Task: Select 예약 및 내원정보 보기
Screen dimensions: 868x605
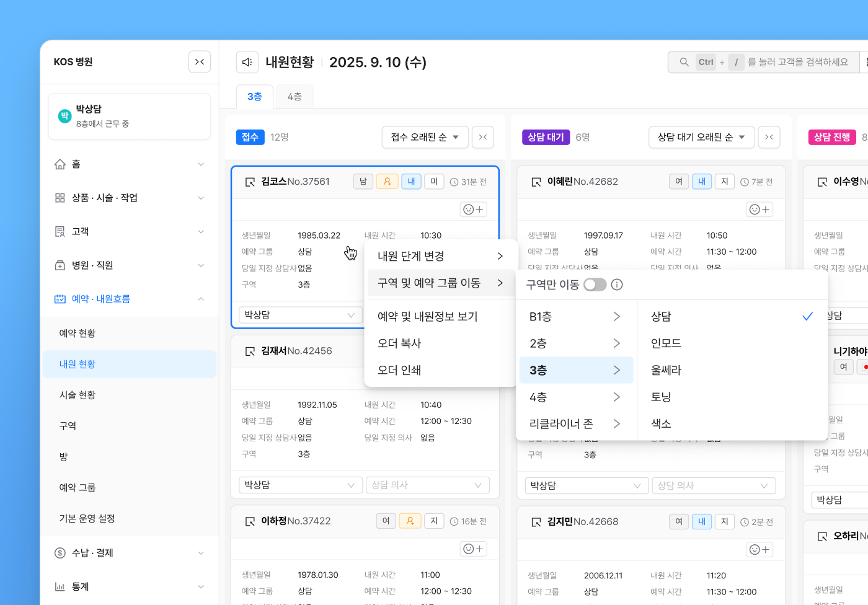Action: 441,316
